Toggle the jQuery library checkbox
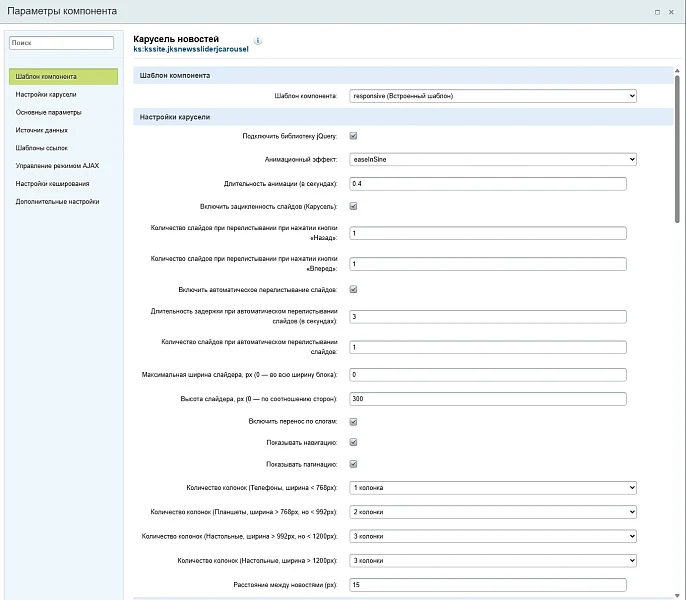 point(354,136)
